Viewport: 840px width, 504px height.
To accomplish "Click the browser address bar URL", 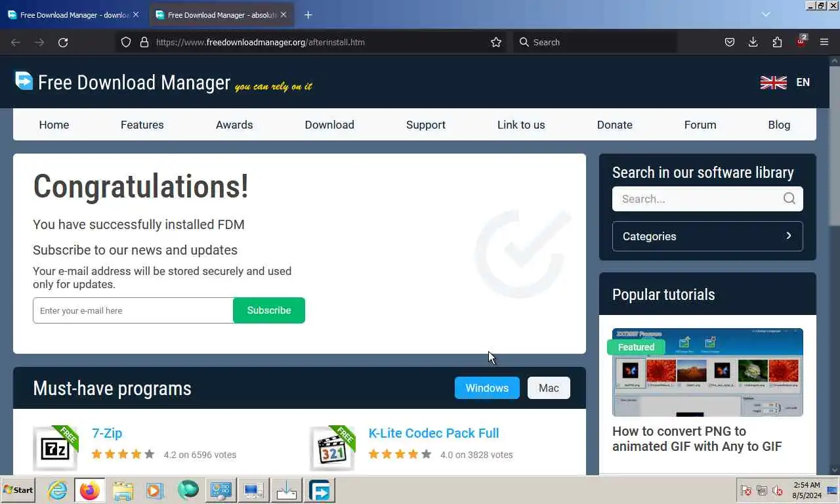I will pos(261,42).
